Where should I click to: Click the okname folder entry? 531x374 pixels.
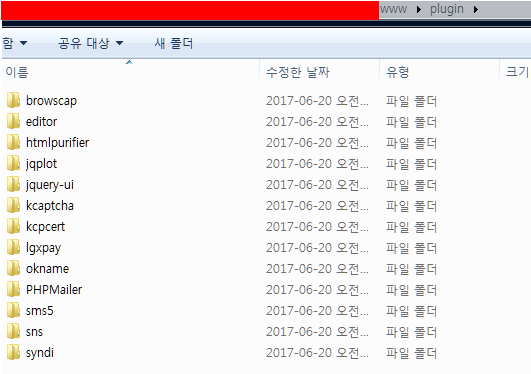point(47,269)
